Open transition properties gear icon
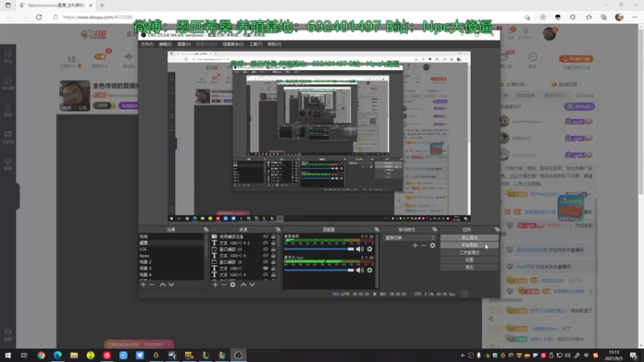 point(432,245)
